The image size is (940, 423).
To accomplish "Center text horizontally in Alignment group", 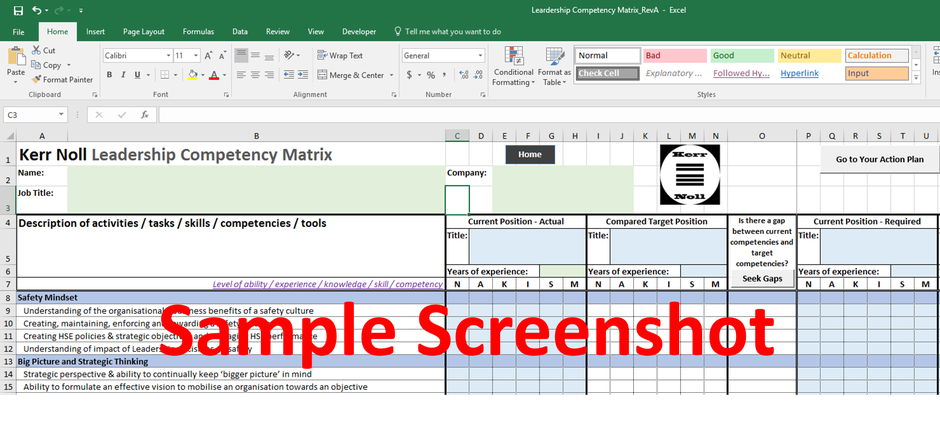I will click(x=255, y=75).
